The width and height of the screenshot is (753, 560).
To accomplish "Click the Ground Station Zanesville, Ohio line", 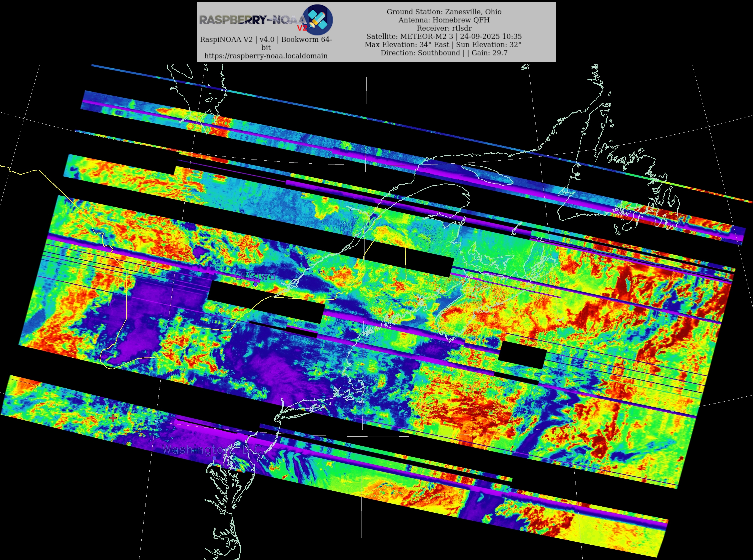I will (444, 12).
